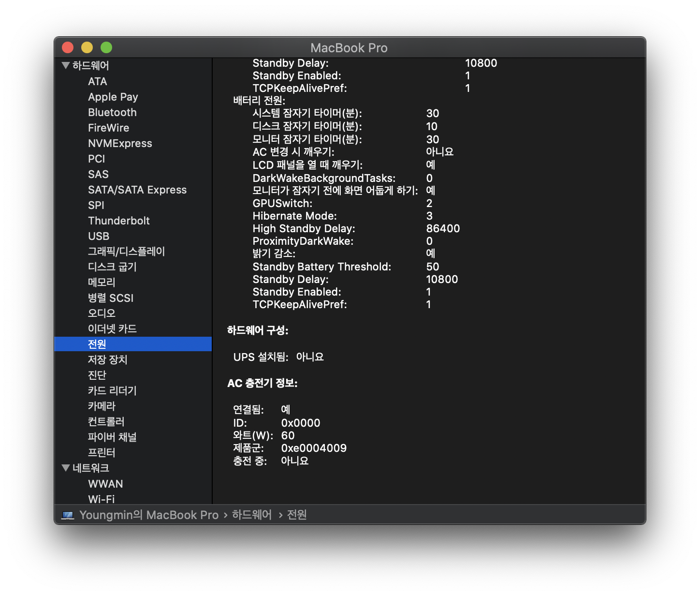Viewport: 700px width, 596px height.
Task: Close the window with the red button
Action: pos(68,47)
